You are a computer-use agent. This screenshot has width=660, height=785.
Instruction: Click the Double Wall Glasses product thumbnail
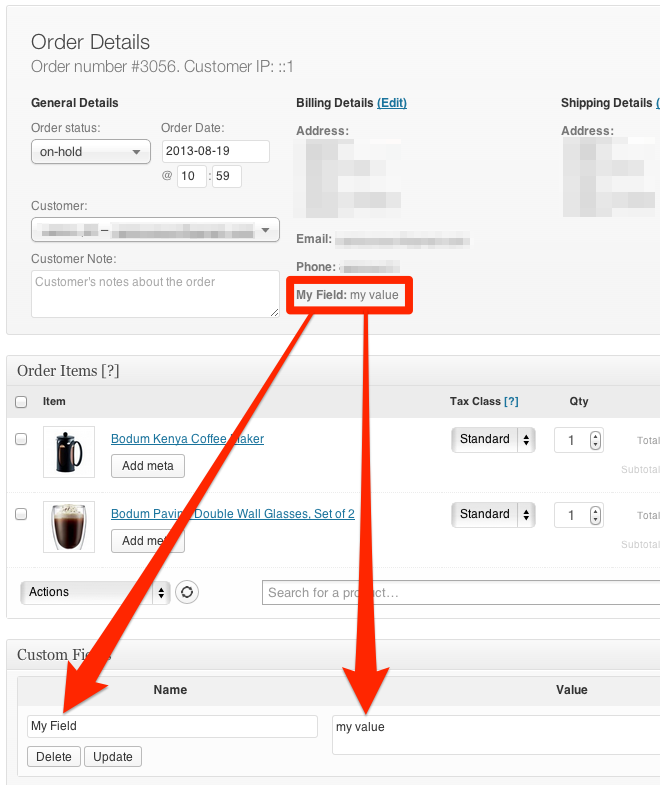coord(69,527)
